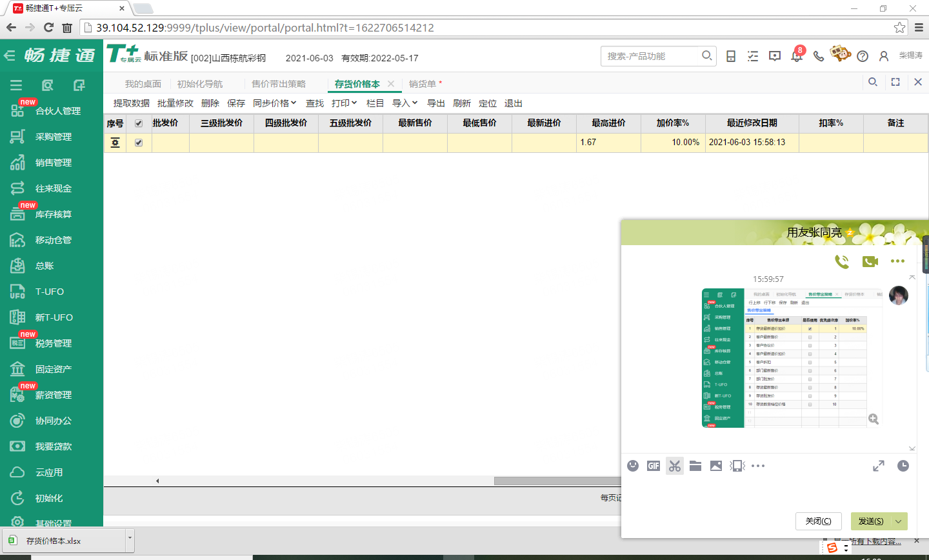Switch to 售价带出策略 tab
Screen dimensions: 929x560
pos(279,84)
